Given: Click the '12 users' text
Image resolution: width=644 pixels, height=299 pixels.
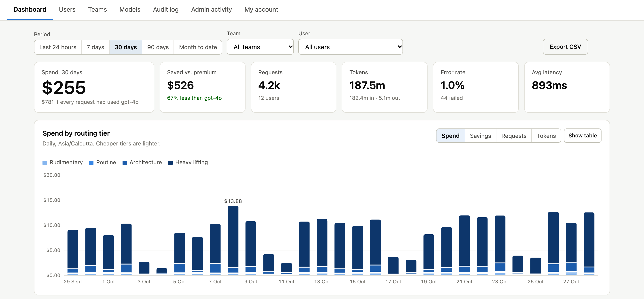Looking at the screenshot, I should point(269,98).
